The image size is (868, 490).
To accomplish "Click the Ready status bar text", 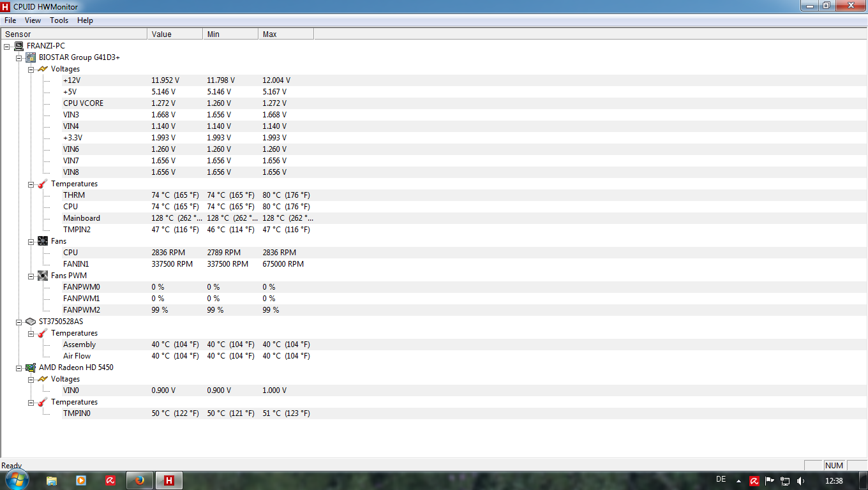I will 11,466.
